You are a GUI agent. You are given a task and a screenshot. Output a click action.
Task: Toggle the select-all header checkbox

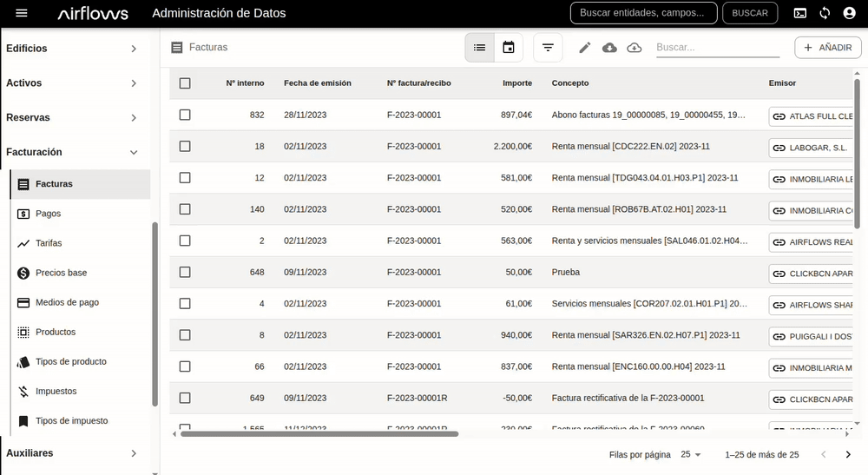pyautogui.click(x=185, y=83)
